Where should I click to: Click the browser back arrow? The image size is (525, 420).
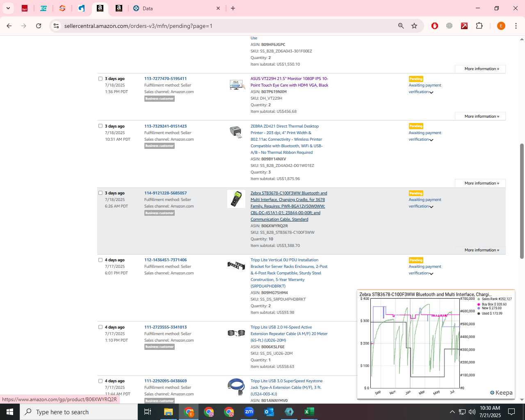pos(9,26)
